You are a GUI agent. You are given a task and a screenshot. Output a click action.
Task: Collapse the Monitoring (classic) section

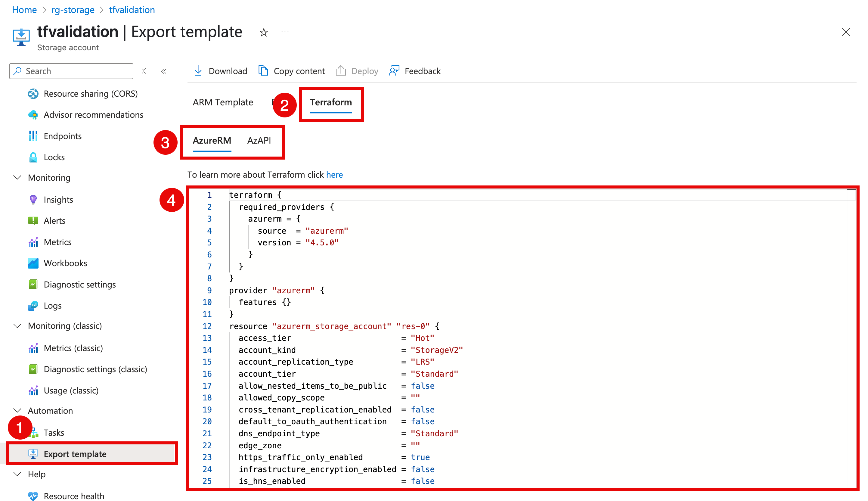[x=17, y=326]
